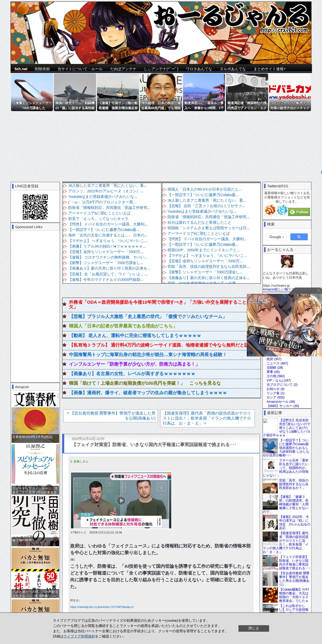Go to previous article 宮台真司教授 襲撃事件
Screen dimensions: 322x644
pyautogui.click(x=111, y=416)
